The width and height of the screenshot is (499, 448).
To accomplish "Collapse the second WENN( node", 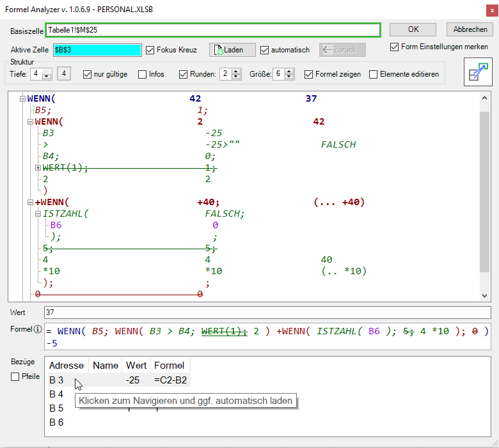I will (30, 121).
